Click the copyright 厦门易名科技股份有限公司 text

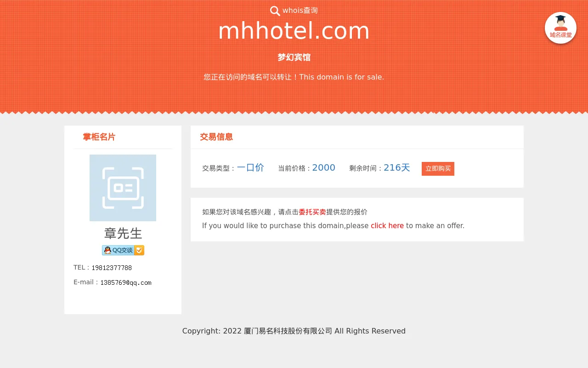click(288, 331)
